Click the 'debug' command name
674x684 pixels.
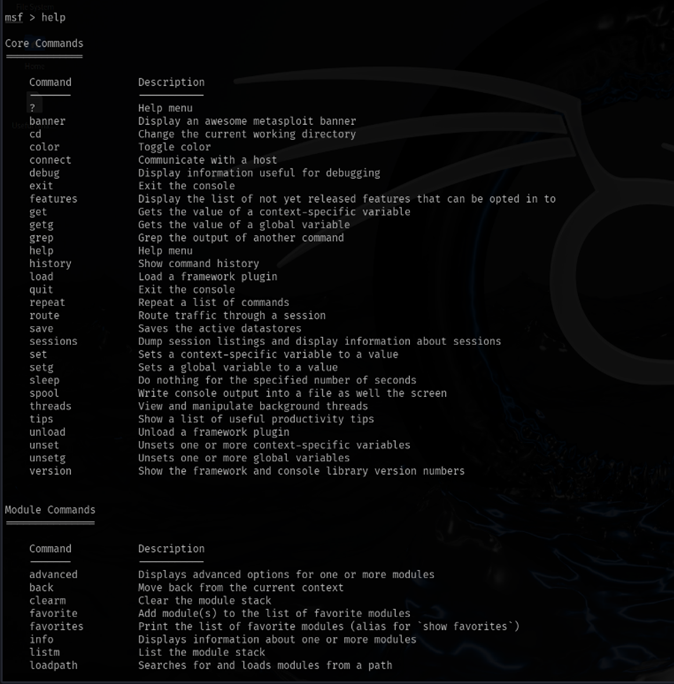click(x=44, y=173)
